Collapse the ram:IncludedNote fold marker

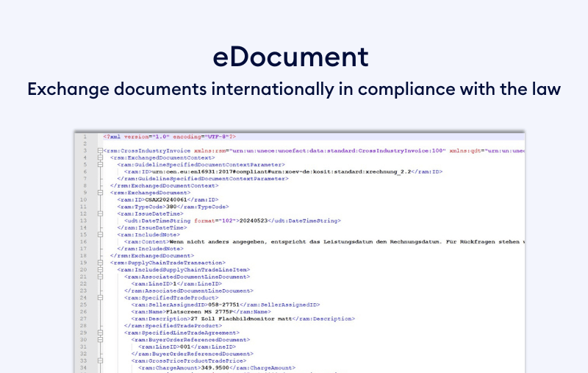tap(100, 235)
